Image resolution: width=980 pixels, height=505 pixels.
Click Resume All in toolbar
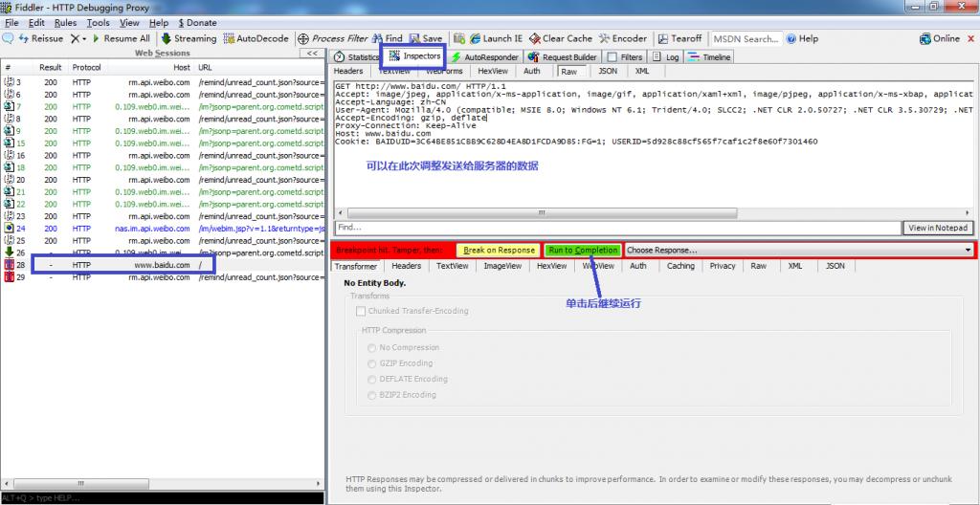click(x=122, y=39)
